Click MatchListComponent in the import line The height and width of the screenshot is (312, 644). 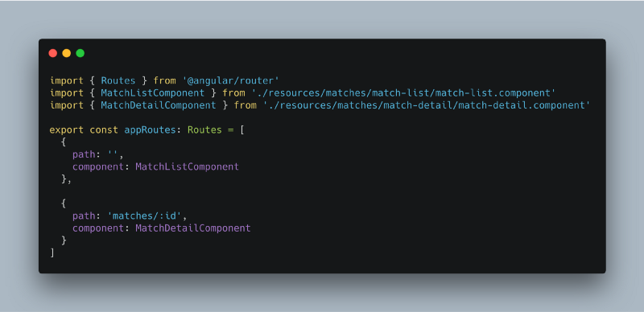[153, 93]
